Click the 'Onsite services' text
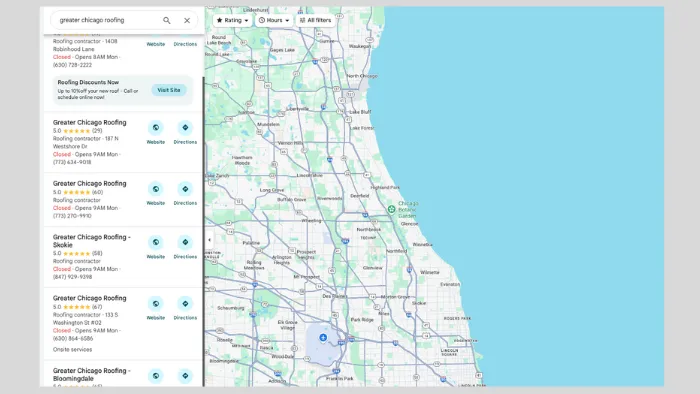The width and height of the screenshot is (700, 394). coord(72,349)
